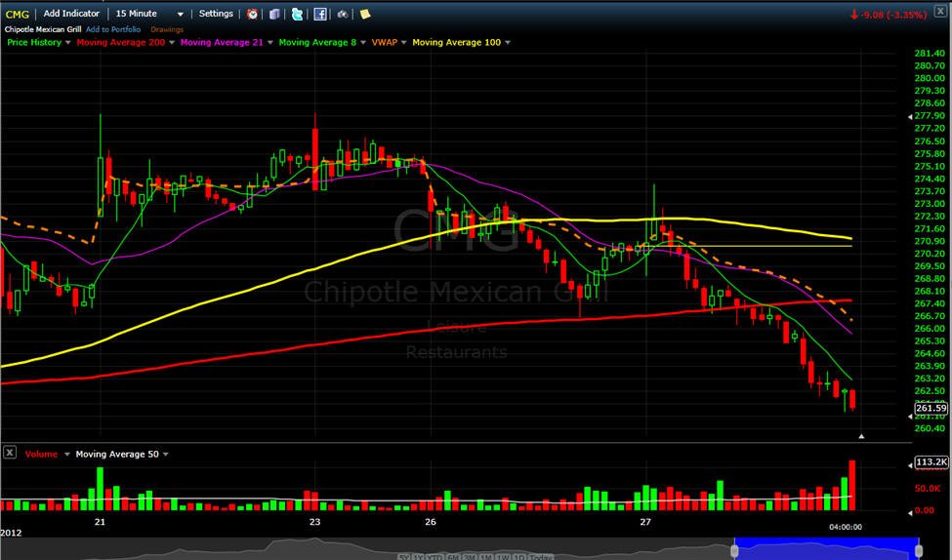
Task: Click the small marker beside 277.90
Action: (910, 116)
